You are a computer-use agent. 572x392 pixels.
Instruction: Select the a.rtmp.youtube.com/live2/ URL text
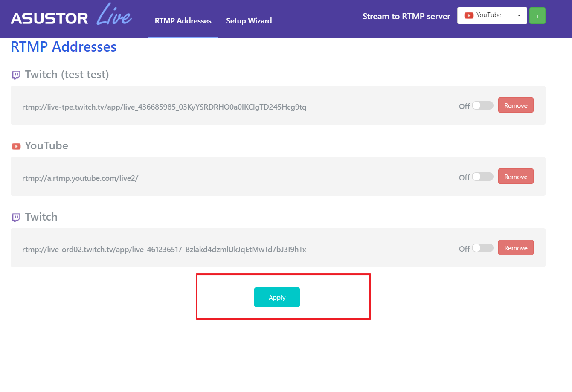click(x=80, y=178)
